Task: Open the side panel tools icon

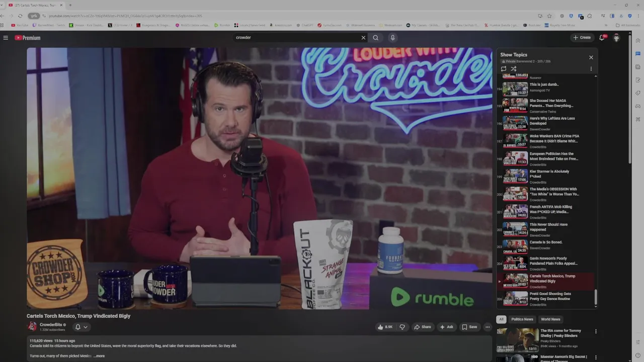Action: [638, 119]
